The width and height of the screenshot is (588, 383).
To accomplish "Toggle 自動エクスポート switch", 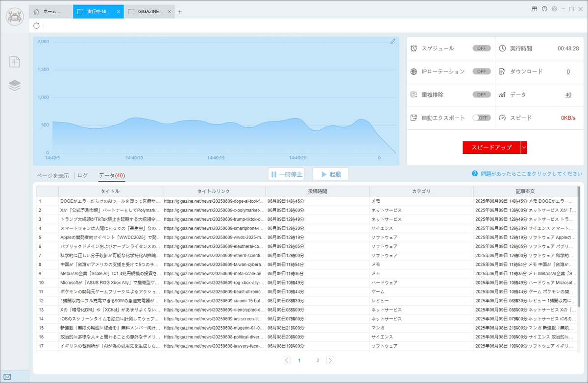I will click(482, 118).
